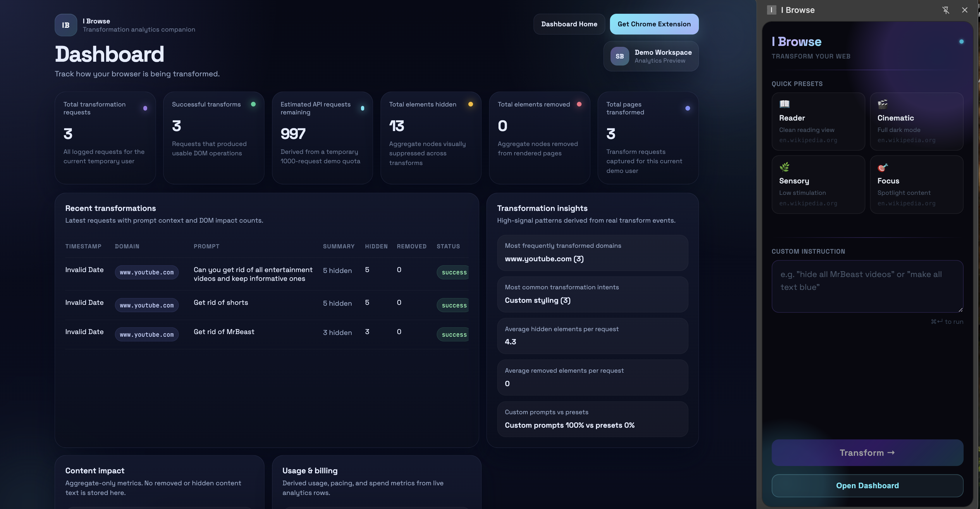Screen dimensions: 980x509
Task: Click the status dot in the I Browse panel
Action: (961, 42)
